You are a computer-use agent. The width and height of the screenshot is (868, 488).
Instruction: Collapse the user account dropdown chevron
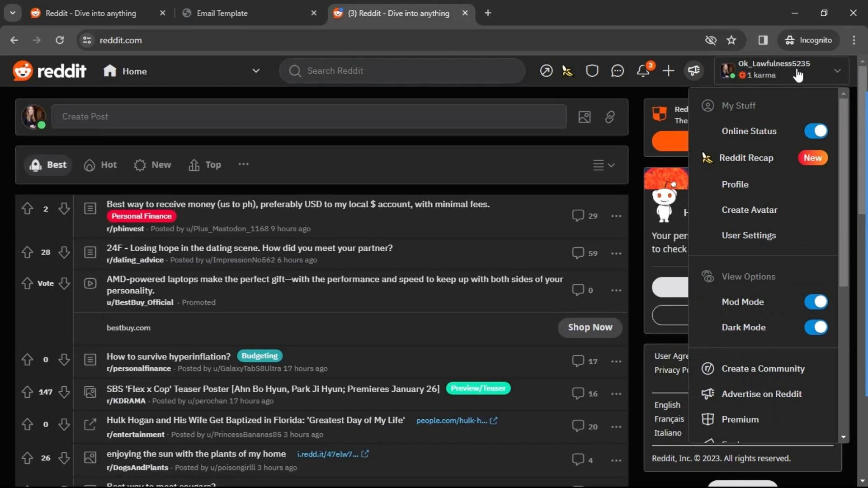[x=837, y=71]
